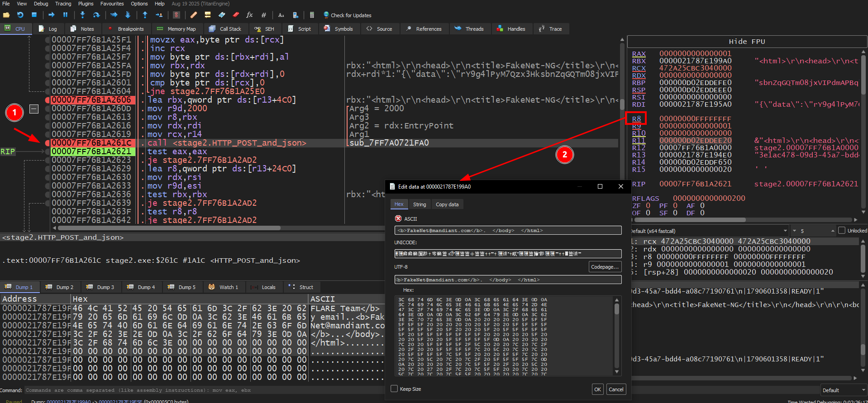Toggle the Unlocked checkbox

842,230
